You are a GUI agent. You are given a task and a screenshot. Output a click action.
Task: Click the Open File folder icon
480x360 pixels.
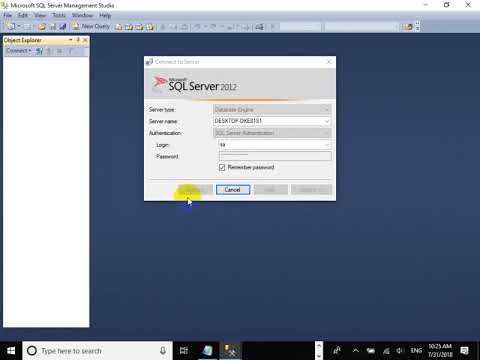click(41, 27)
